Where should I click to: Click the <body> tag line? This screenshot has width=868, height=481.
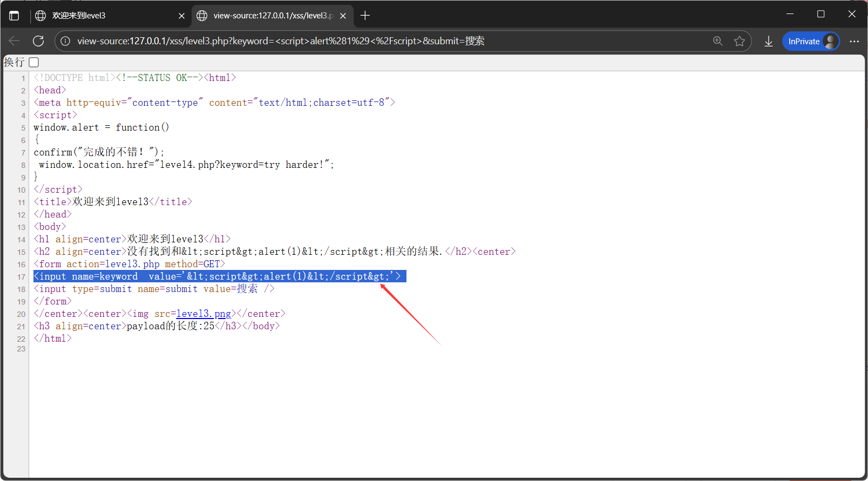50,227
